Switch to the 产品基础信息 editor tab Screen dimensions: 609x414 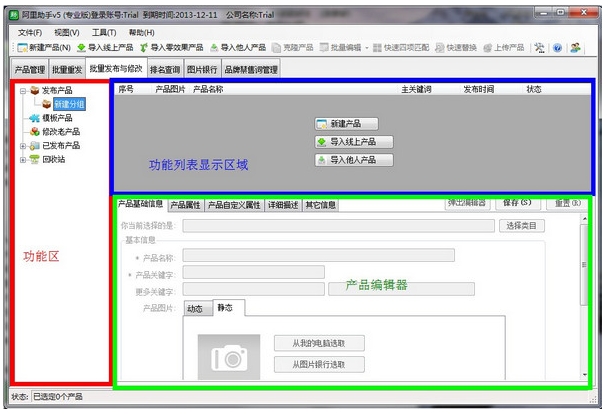click(x=140, y=204)
